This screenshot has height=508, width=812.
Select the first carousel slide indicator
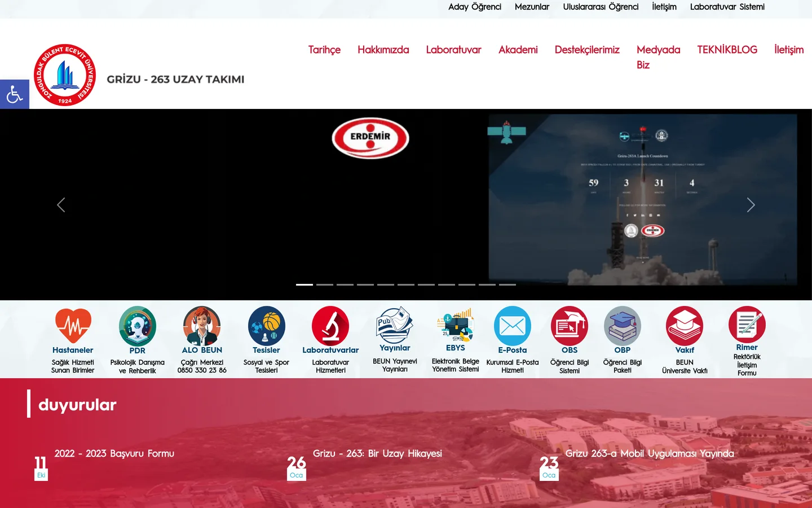tap(304, 284)
